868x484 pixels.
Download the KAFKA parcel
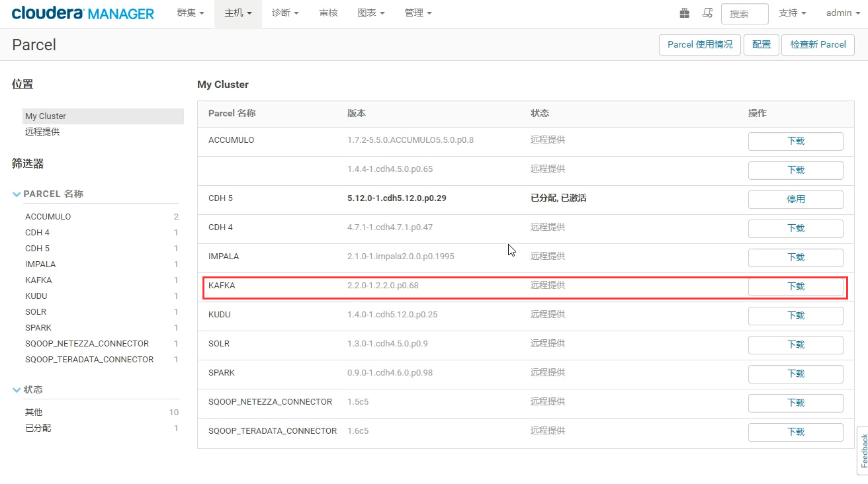(x=795, y=287)
